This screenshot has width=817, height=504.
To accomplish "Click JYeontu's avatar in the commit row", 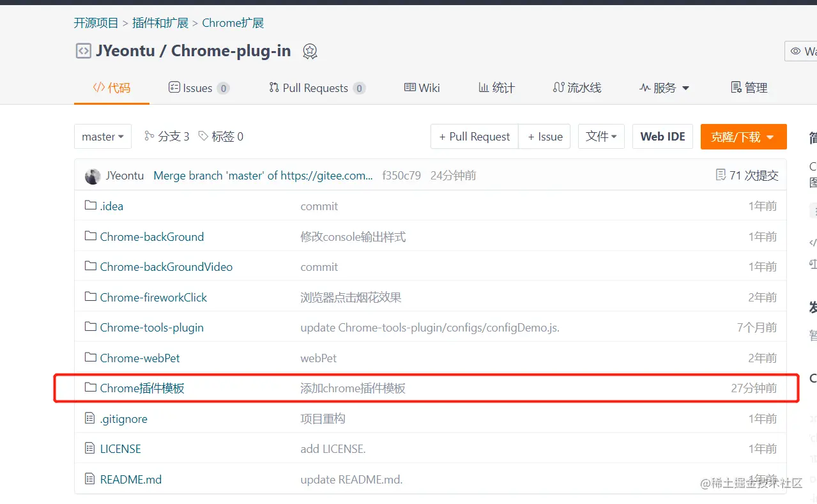I will (93, 176).
